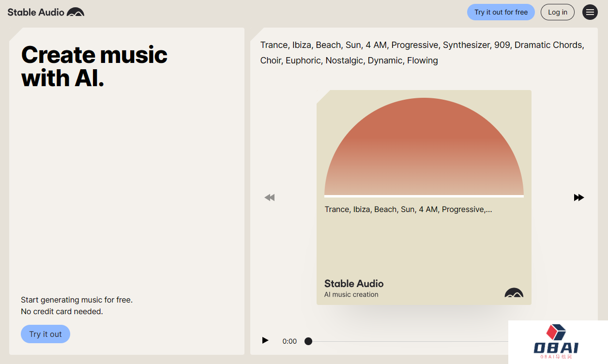Click the truncated track title on the card

tap(408, 209)
